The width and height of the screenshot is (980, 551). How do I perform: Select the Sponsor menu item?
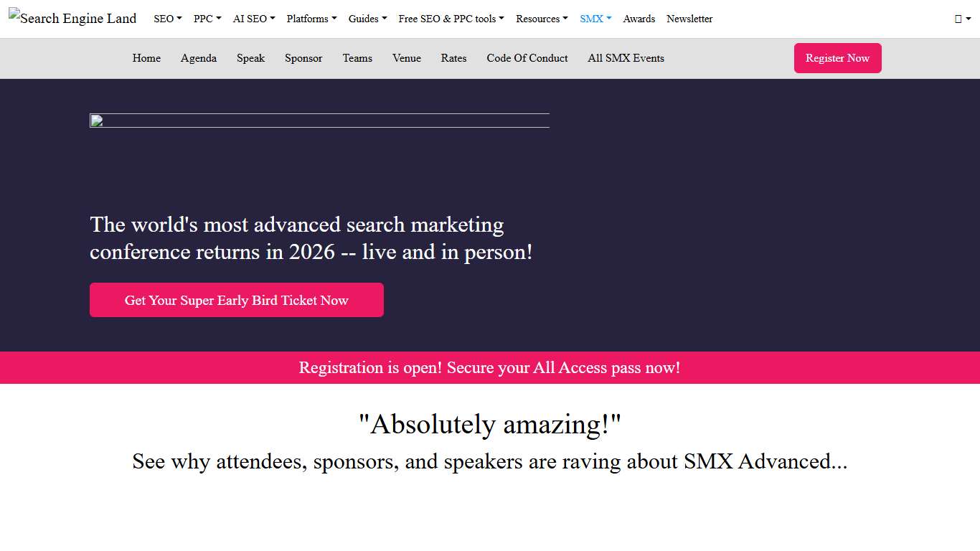(303, 58)
